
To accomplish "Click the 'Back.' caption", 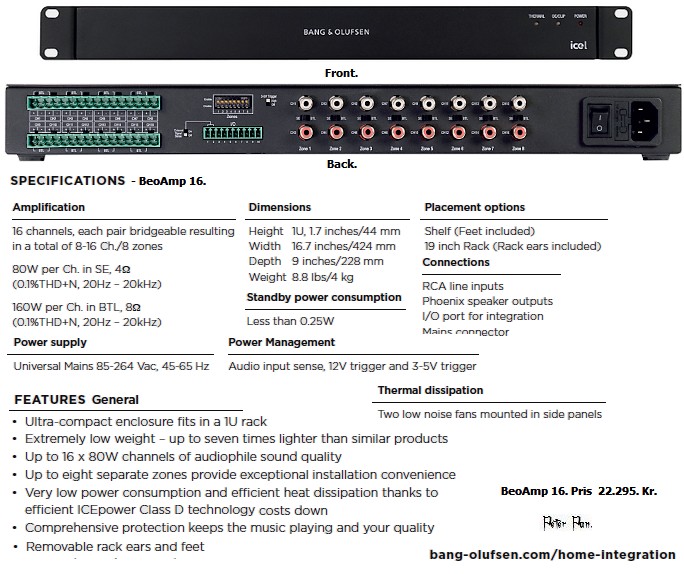I will click(342, 164).
